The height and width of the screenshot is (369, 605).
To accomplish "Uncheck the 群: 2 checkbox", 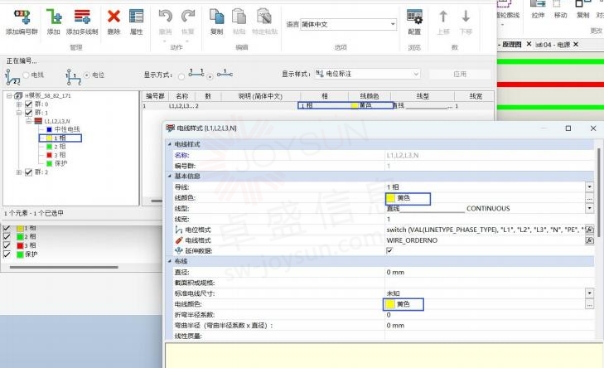I will coord(29,172).
